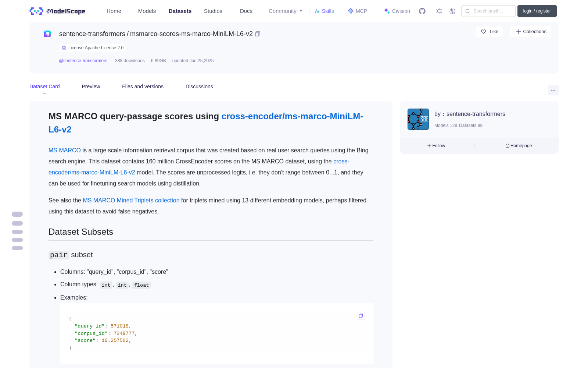Focus the Search anything input field
The image size is (588, 368).
click(488, 11)
